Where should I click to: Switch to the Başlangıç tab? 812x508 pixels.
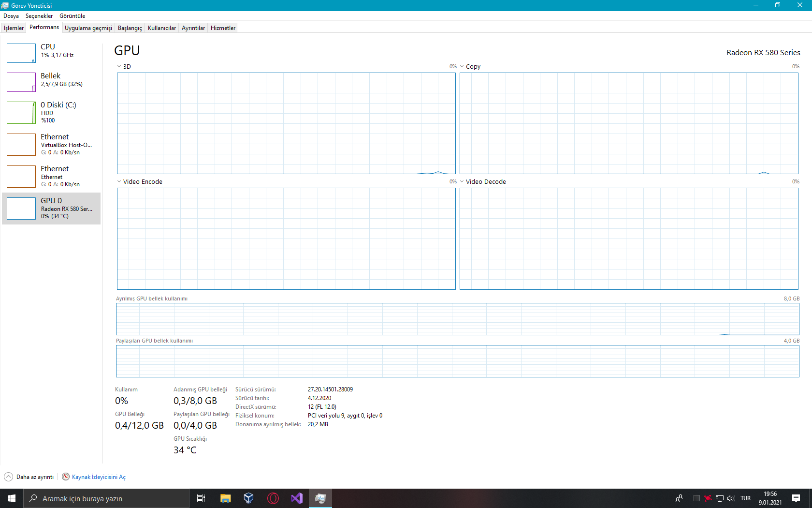(x=130, y=28)
